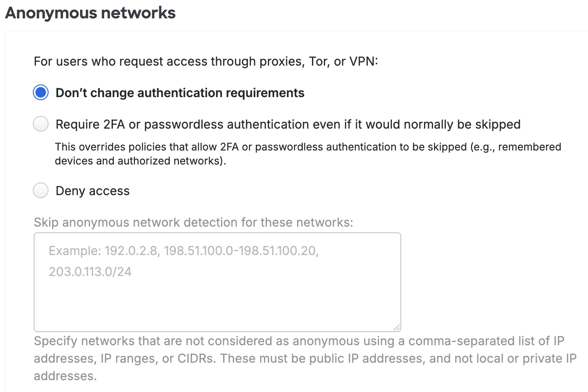Click the "Anonymous networks" heading
This screenshot has width=588, height=392.
click(90, 13)
